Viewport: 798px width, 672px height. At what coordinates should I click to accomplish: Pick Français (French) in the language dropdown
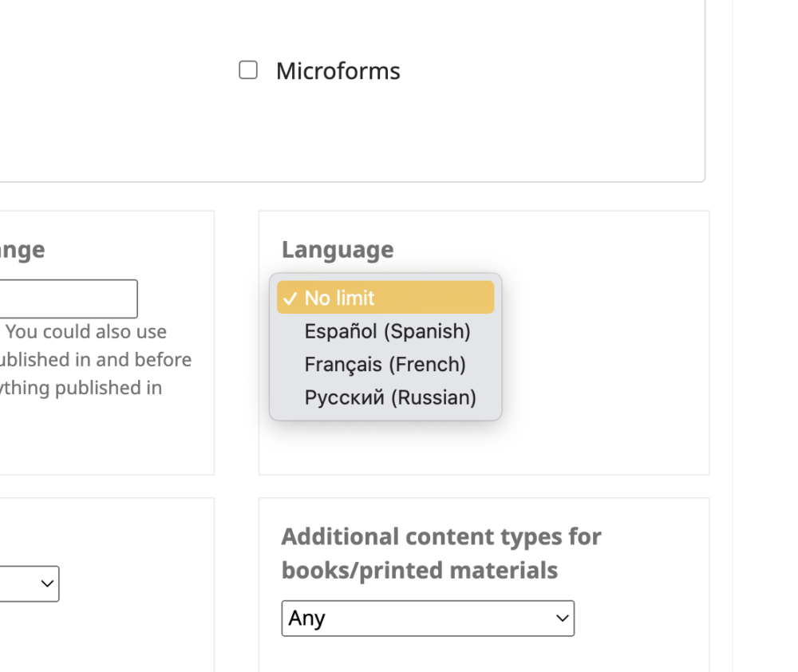click(x=385, y=365)
